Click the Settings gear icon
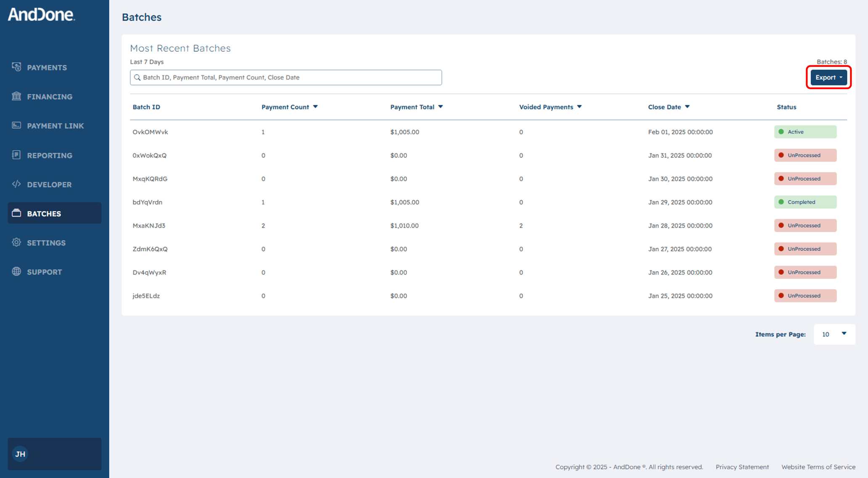Image resolution: width=868 pixels, height=478 pixels. [x=16, y=242]
